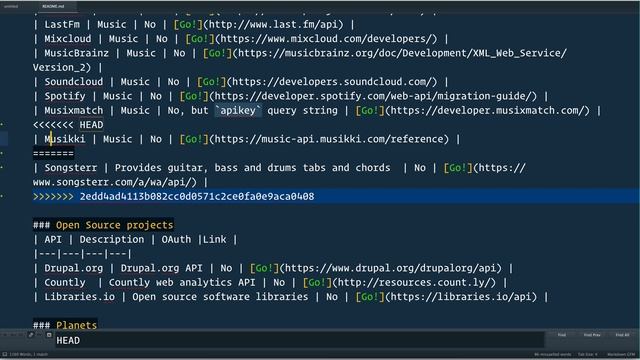Toggle whole word search option
Image resolution: width=640 pixels, height=360 pixels.
22,335
